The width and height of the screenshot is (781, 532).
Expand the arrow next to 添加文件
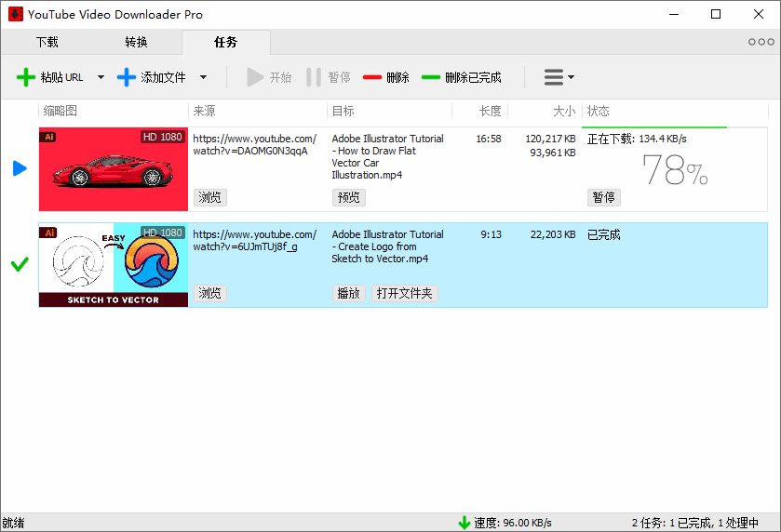[203, 77]
